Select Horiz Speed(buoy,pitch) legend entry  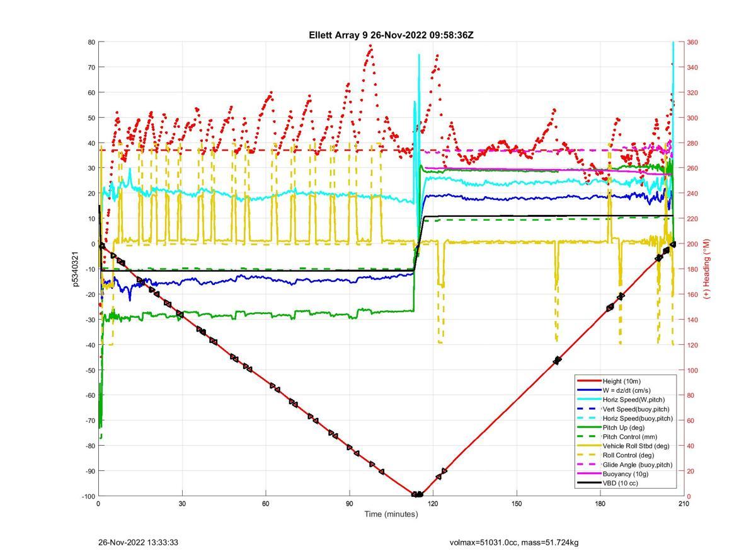tap(626, 418)
